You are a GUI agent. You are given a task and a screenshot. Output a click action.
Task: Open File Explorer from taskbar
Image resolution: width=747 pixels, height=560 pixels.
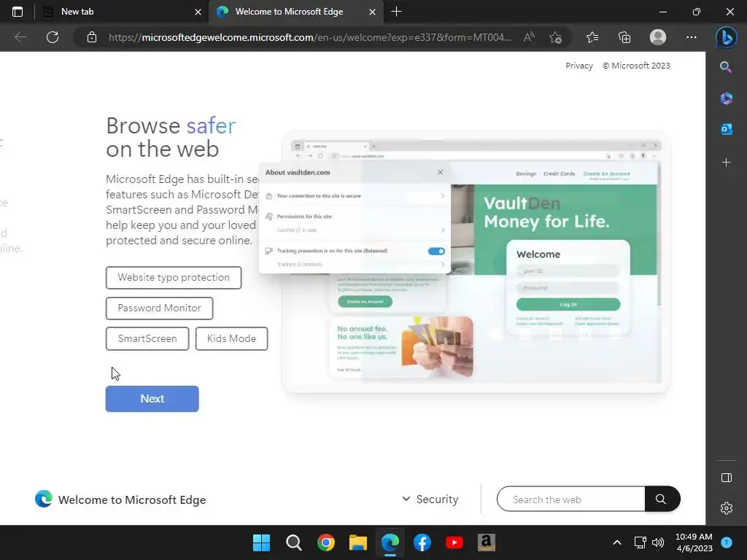(x=357, y=542)
